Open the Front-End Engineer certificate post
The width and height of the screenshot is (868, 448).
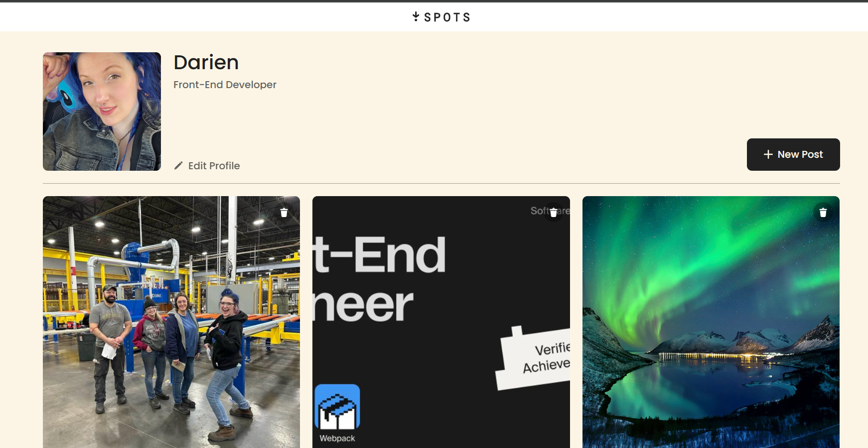[441, 299]
